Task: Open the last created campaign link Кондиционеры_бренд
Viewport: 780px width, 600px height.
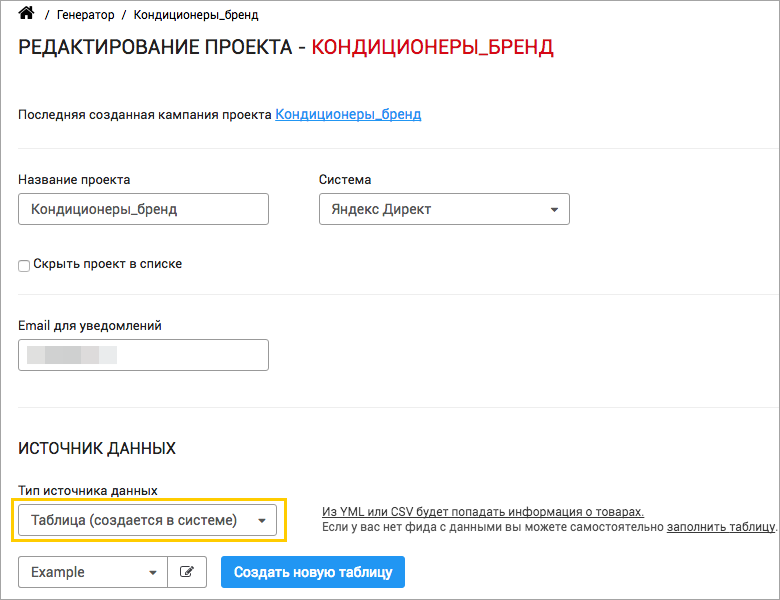Action: coord(348,114)
